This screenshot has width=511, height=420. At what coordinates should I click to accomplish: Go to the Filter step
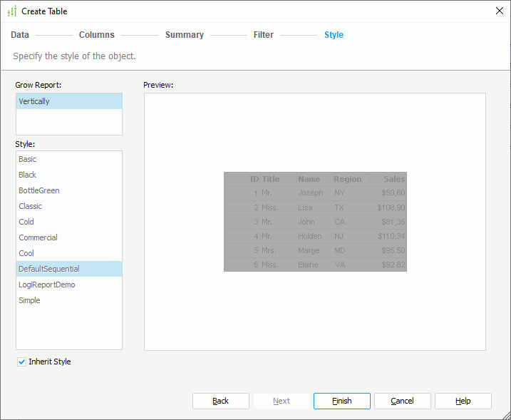[x=264, y=34]
